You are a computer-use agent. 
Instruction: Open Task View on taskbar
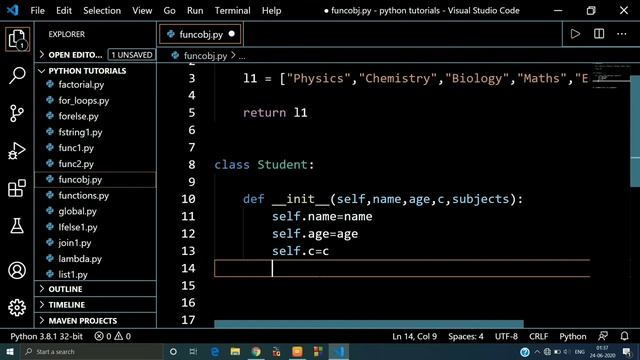tap(193, 351)
